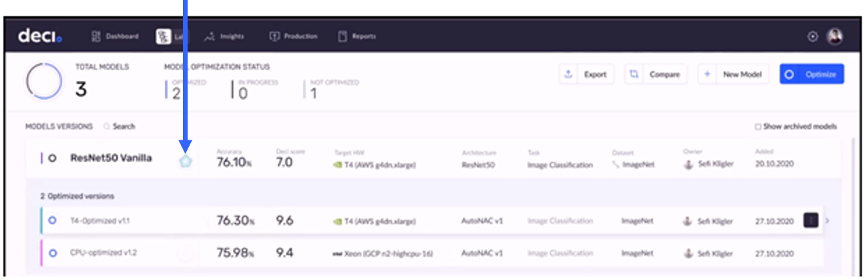868x280 pixels.
Task: Open the Reports tab
Action: [x=357, y=36]
